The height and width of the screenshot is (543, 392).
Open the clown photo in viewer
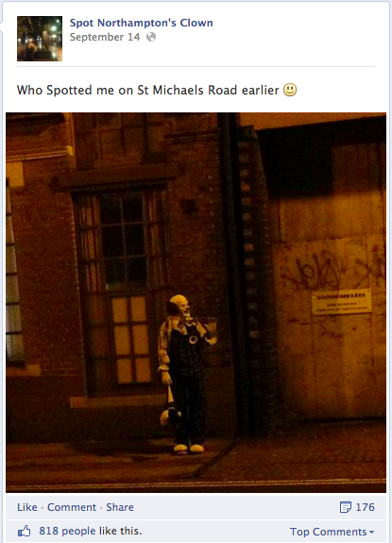[196, 302]
